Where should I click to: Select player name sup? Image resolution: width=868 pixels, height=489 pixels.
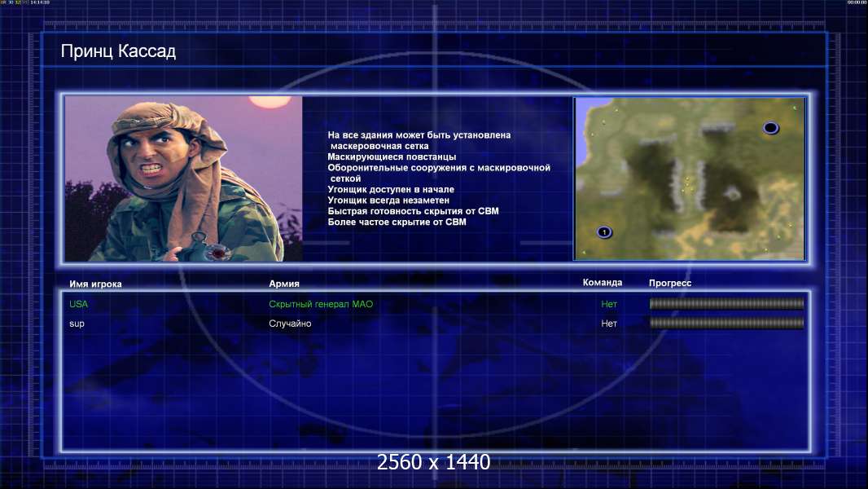point(77,324)
